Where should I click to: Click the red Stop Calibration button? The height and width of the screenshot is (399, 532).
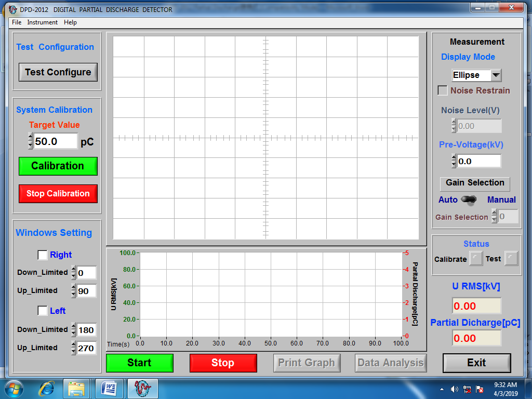(58, 194)
